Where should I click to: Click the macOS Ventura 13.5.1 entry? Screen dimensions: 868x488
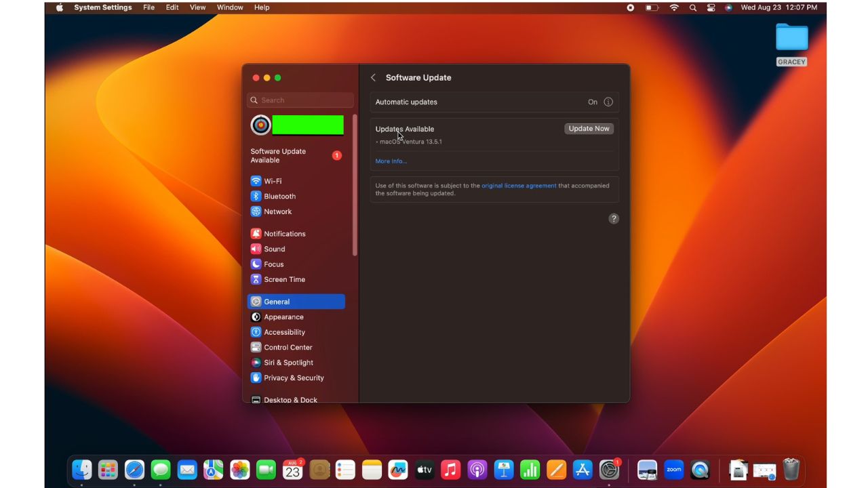(410, 142)
